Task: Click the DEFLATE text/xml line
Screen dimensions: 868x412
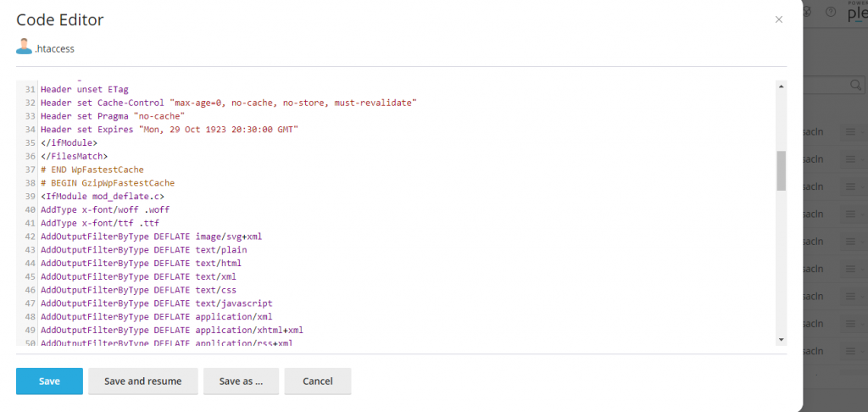Action: pos(138,276)
